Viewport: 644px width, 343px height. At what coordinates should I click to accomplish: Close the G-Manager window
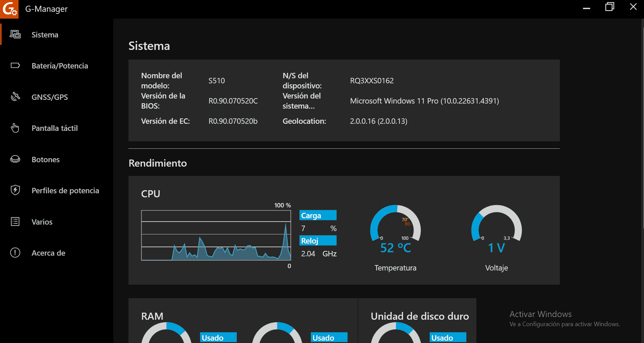(633, 7)
